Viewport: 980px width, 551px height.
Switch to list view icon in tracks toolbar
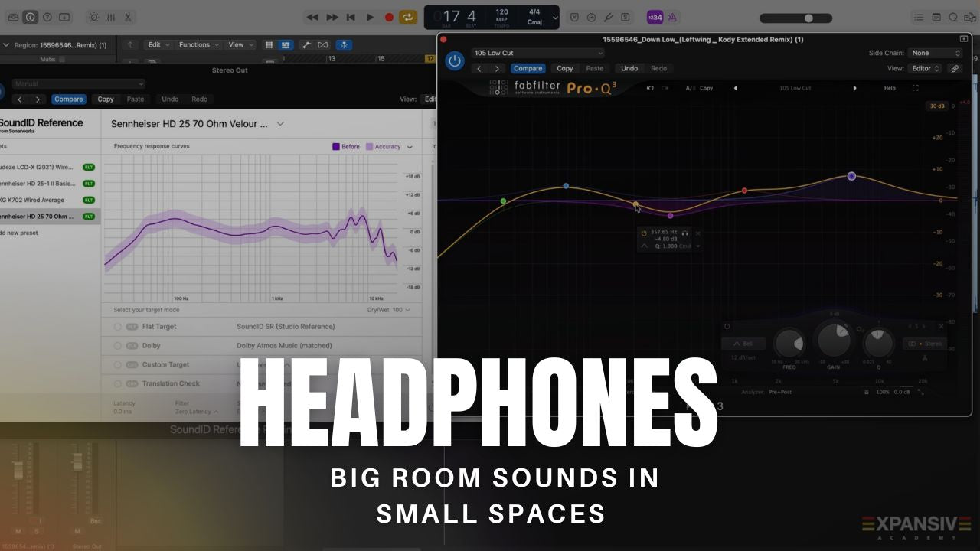(x=286, y=45)
